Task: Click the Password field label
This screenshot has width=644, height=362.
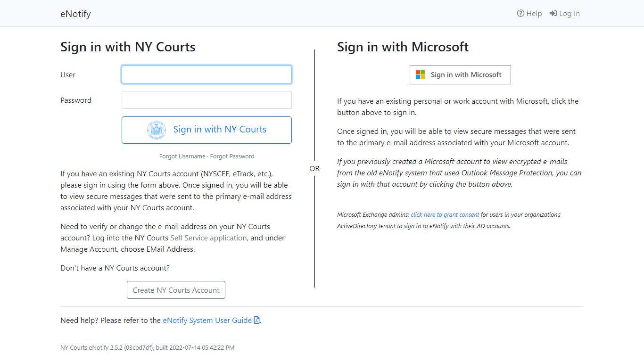Action: tap(76, 100)
